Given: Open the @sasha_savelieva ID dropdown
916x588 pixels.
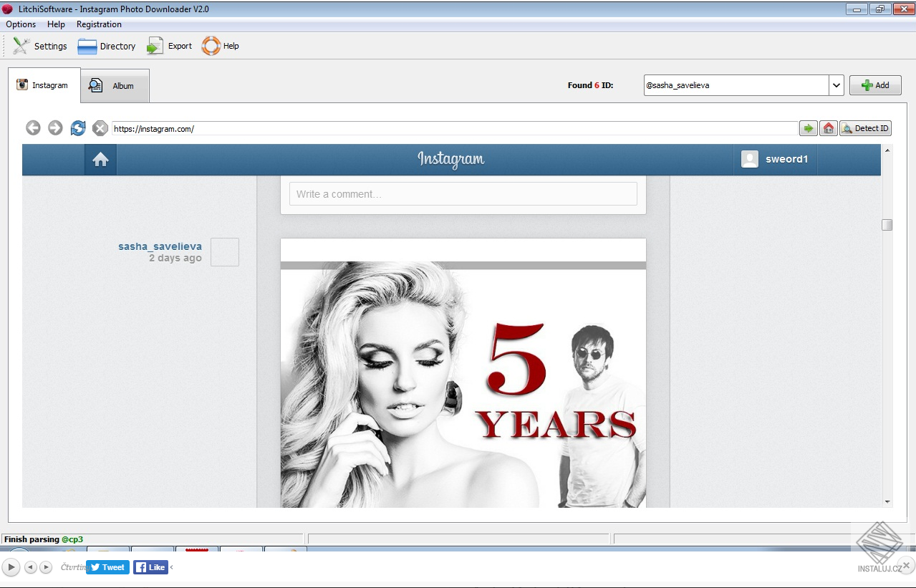Looking at the screenshot, I should 836,85.
